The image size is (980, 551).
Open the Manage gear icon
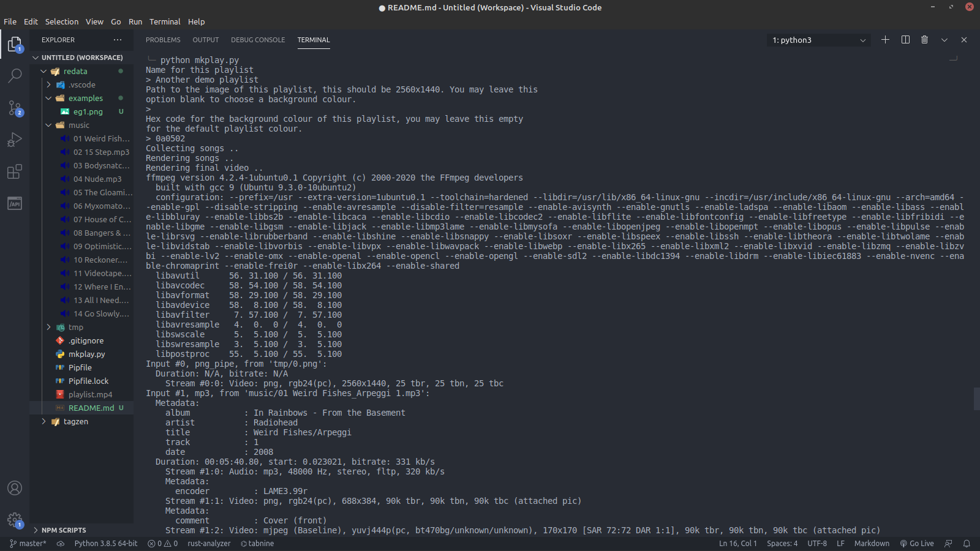(x=15, y=520)
